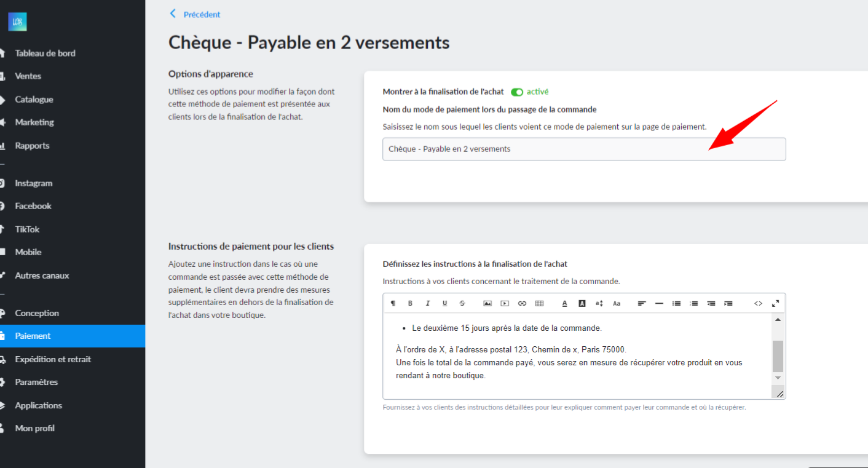Expand the editor to fullscreen
The width and height of the screenshot is (868, 468).
775,303
